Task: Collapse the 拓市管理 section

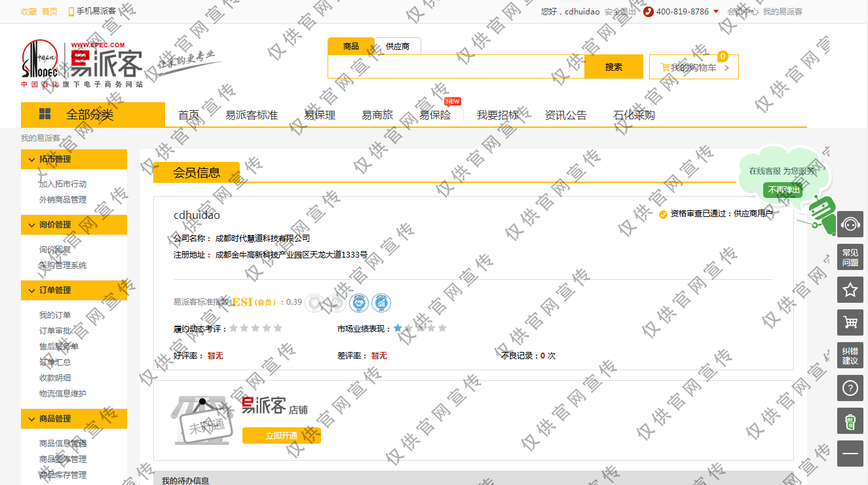Action: click(74, 159)
